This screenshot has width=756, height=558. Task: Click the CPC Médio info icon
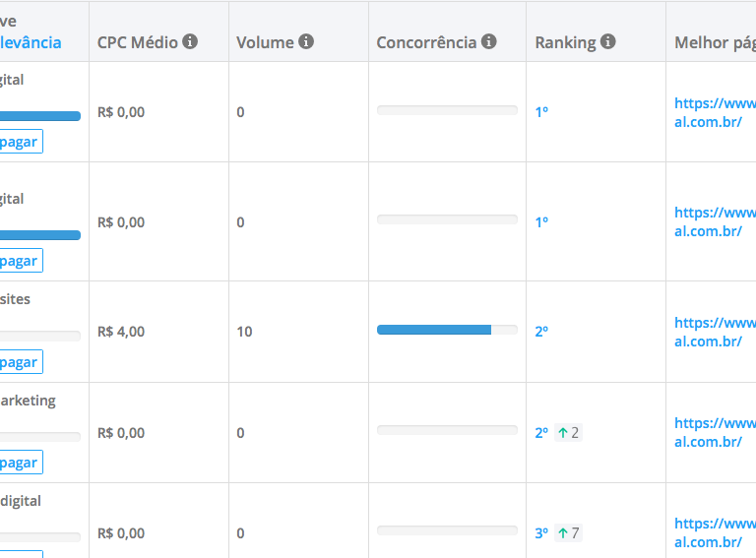(190, 41)
